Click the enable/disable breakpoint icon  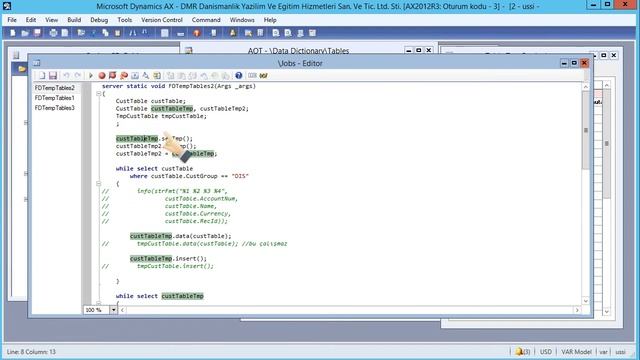pos(124,76)
